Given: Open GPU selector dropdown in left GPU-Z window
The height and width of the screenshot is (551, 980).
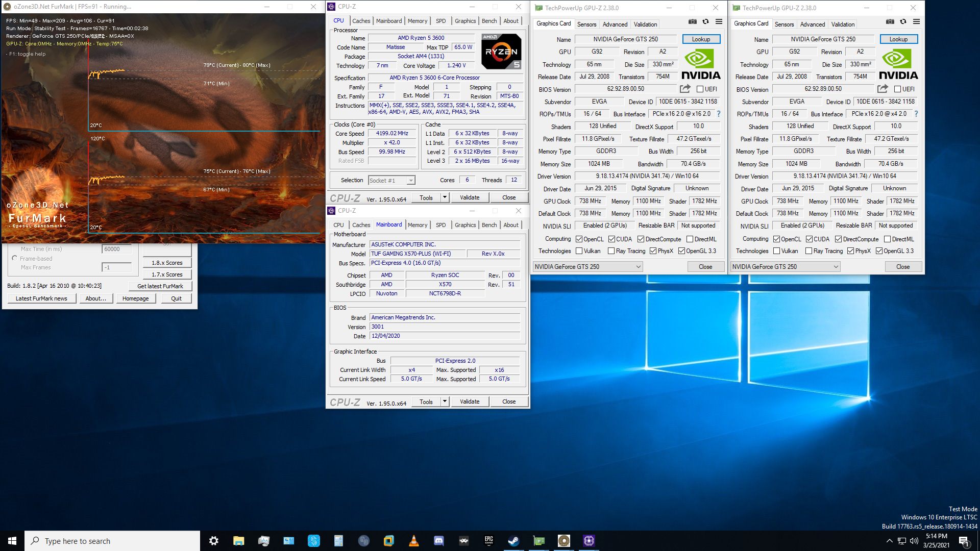Looking at the screenshot, I should point(587,267).
